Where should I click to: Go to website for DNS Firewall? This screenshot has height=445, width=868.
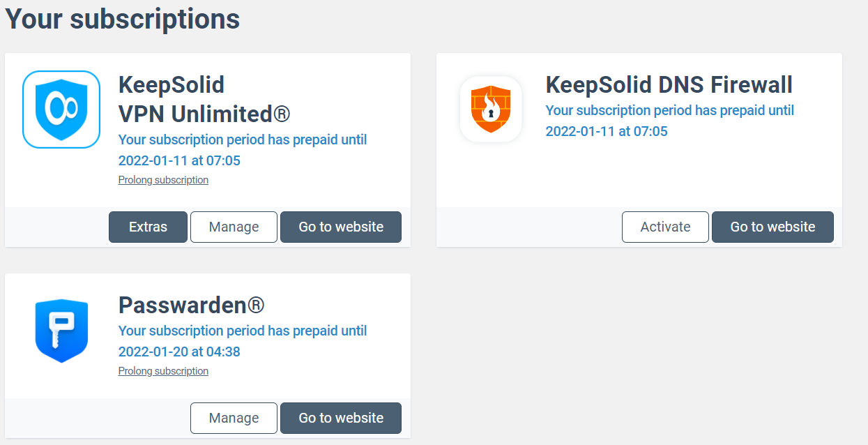(772, 227)
